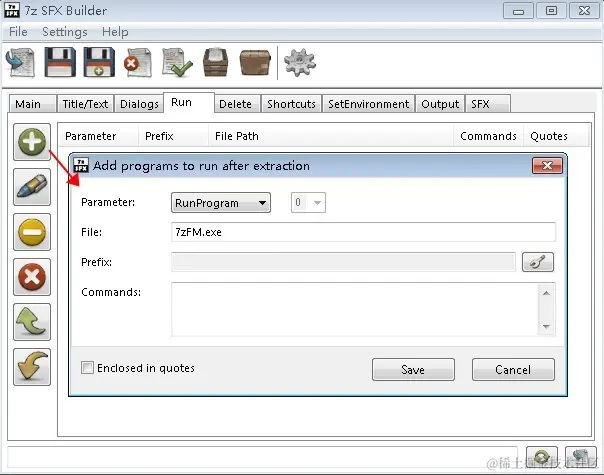Image resolution: width=604 pixels, height=475 pixels.
Task: Move entry up with green arrow
Action: tap(32, 322)
